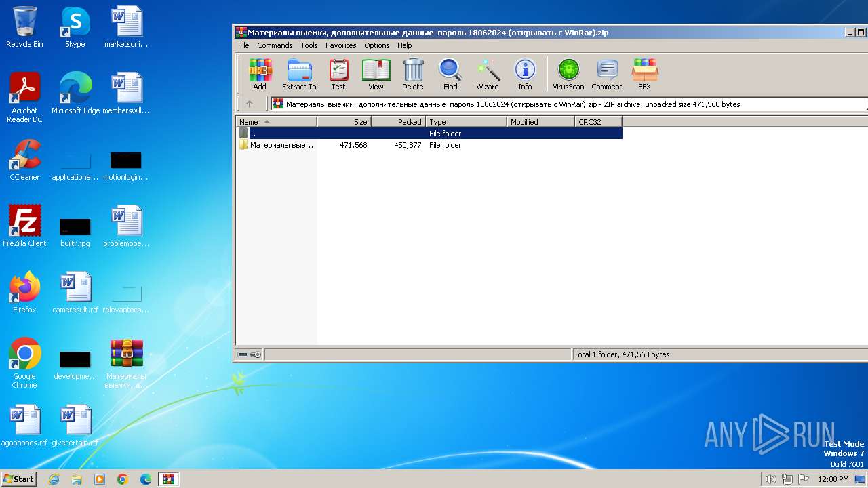Launch the Wizard tool
Viewport: 868px width, 488px height.
tap(488, 74)
